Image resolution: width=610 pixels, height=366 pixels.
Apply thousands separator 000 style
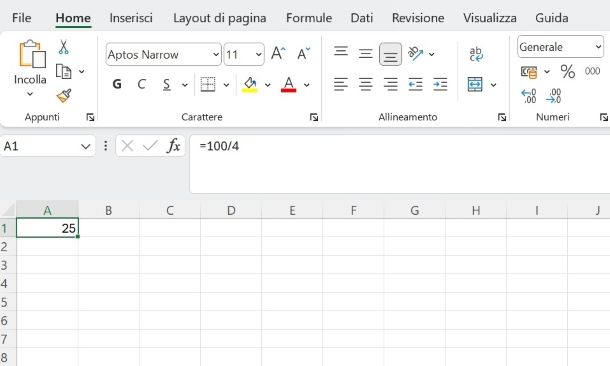(592, 71)
